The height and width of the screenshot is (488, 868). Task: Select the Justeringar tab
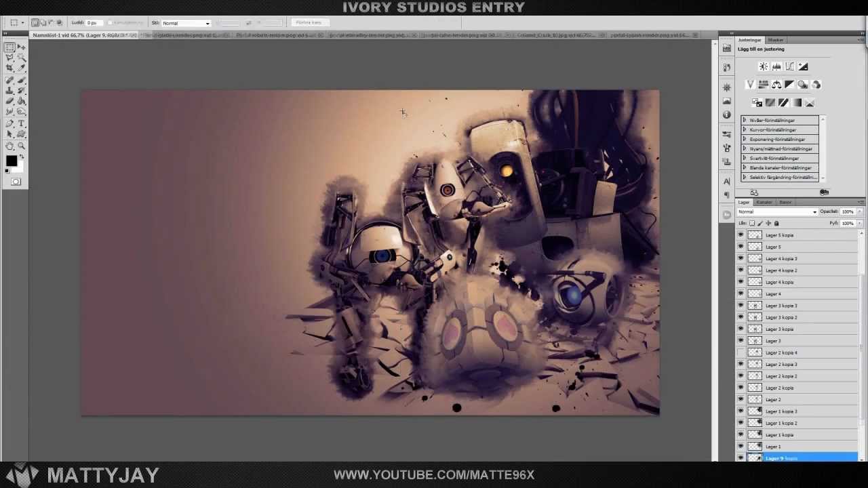[750, 40]
